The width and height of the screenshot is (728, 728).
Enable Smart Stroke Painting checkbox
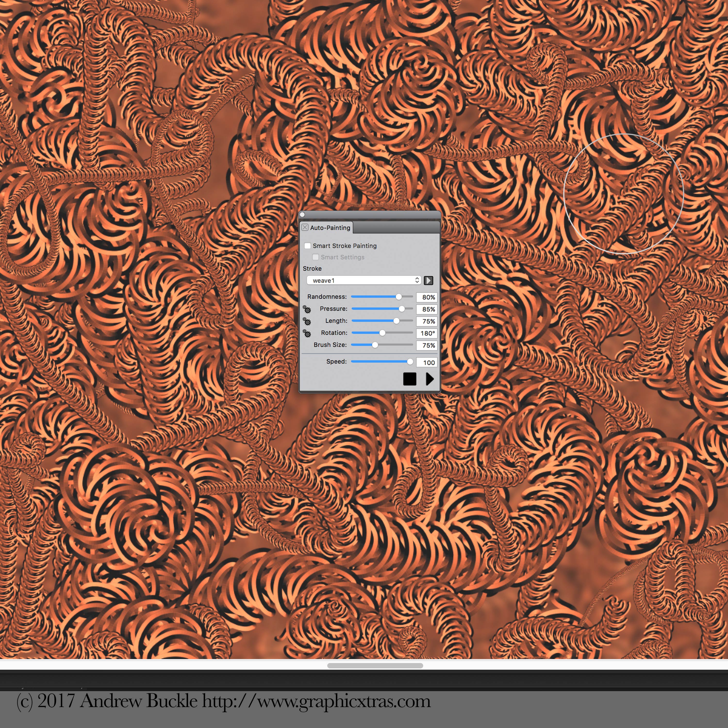(x=307, y=246)
